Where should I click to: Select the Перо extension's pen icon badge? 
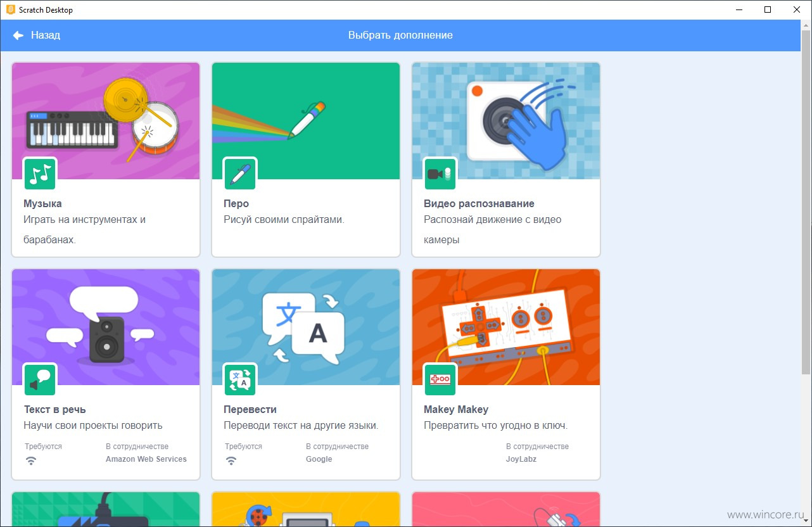pos(240,174)
